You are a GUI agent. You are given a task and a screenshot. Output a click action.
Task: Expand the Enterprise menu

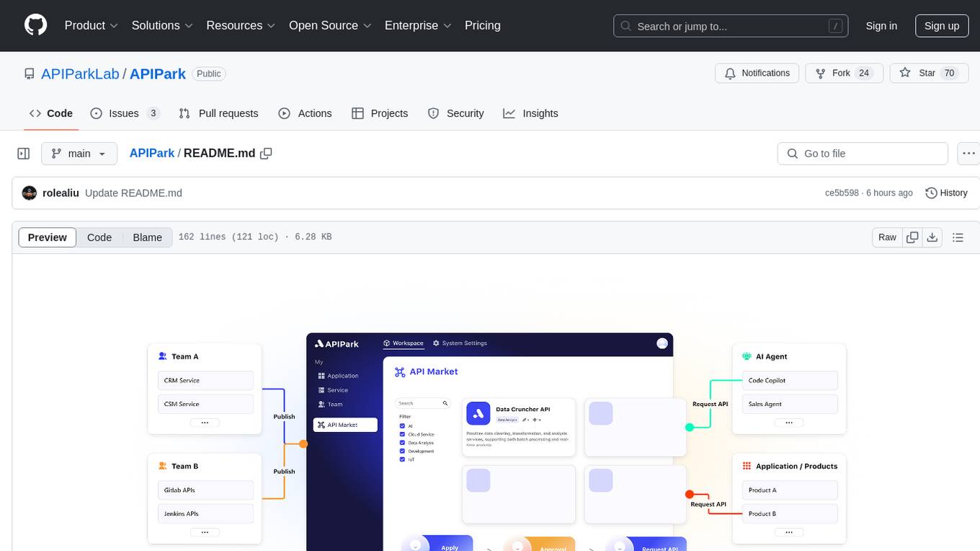coord(418,25)
